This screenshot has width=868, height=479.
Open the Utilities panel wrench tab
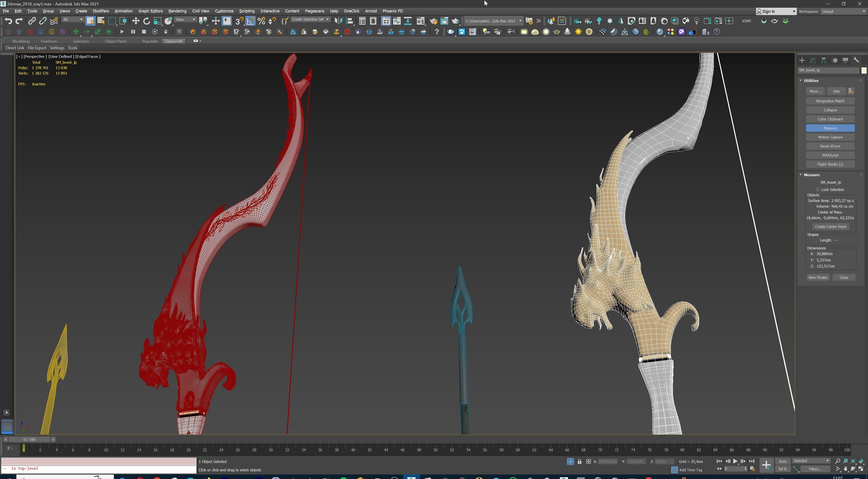tap(856, 60)
